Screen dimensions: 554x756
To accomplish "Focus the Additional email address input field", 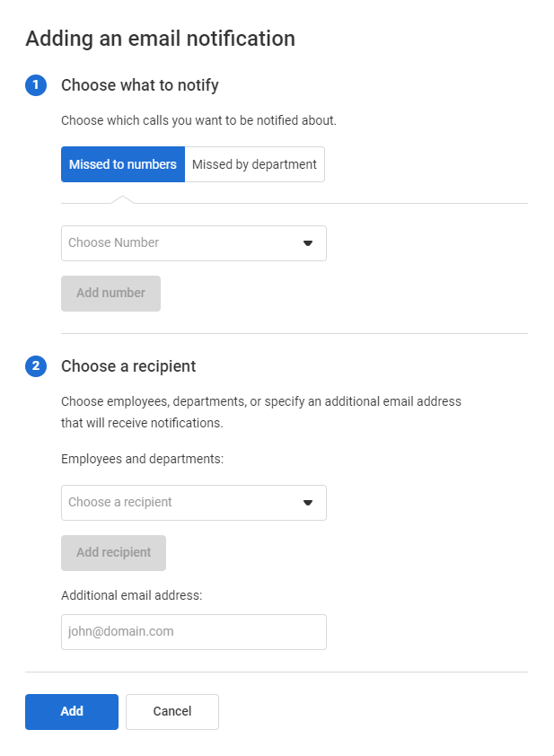I will click(x=193, y=632).
